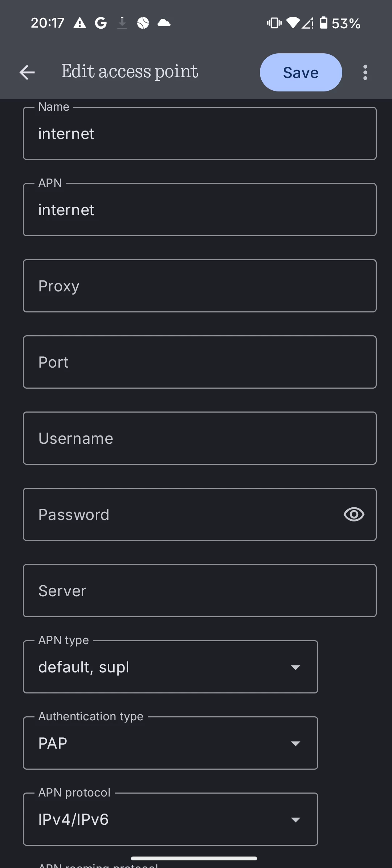Focus the Name field containing internet
This screenshot has height=868, width=392.
[200, 134]
